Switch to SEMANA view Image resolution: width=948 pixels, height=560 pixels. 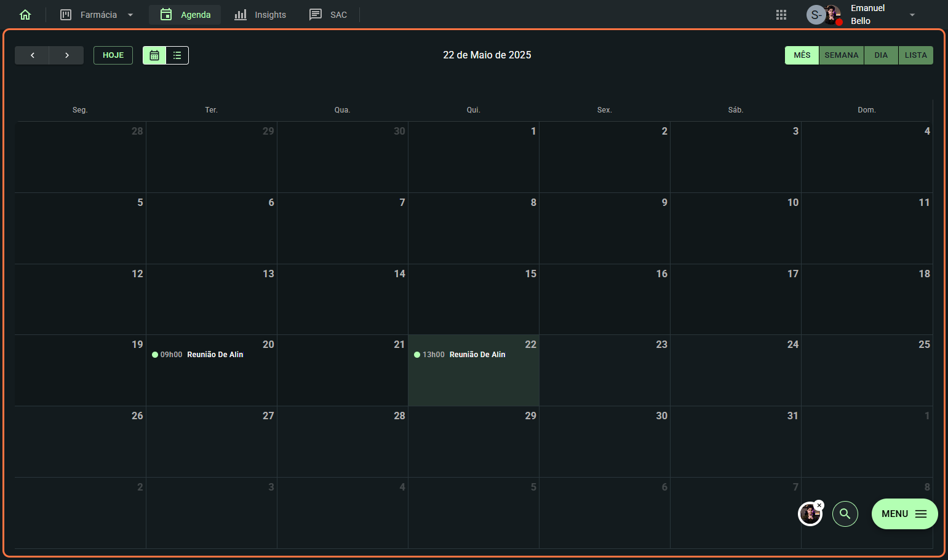[842, 55]
